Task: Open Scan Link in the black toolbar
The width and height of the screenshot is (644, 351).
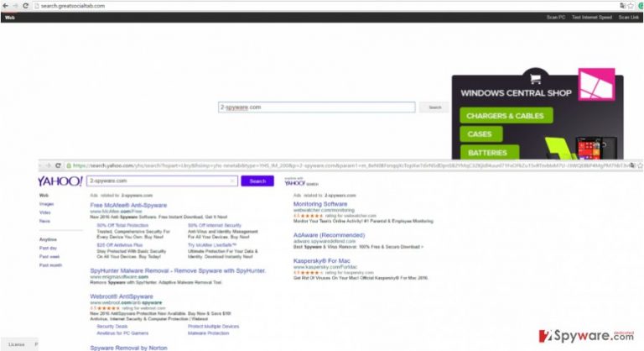Action: pyautogui.click(x=629, y=18)
